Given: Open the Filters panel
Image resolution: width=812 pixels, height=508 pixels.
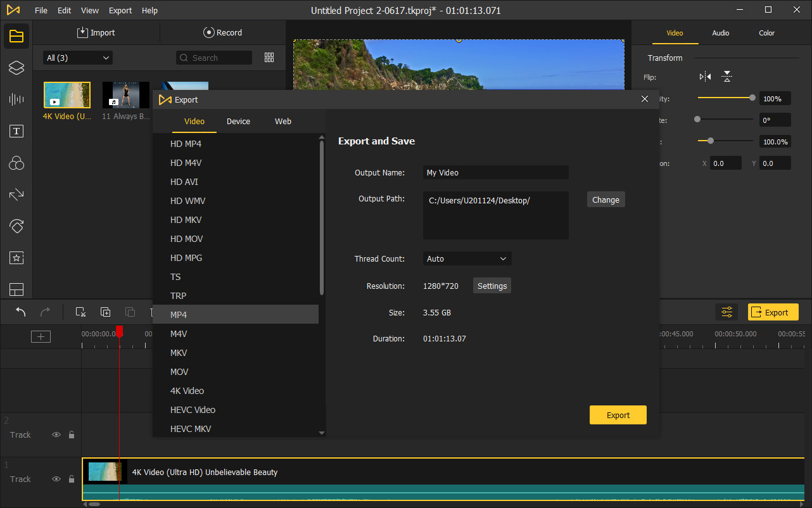Looking at the screenshot, I should click(x=16, y=163).
